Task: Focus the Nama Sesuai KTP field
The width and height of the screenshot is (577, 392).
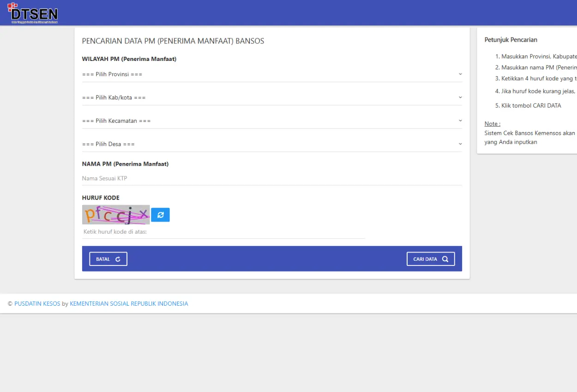Action: coord(272,178)
